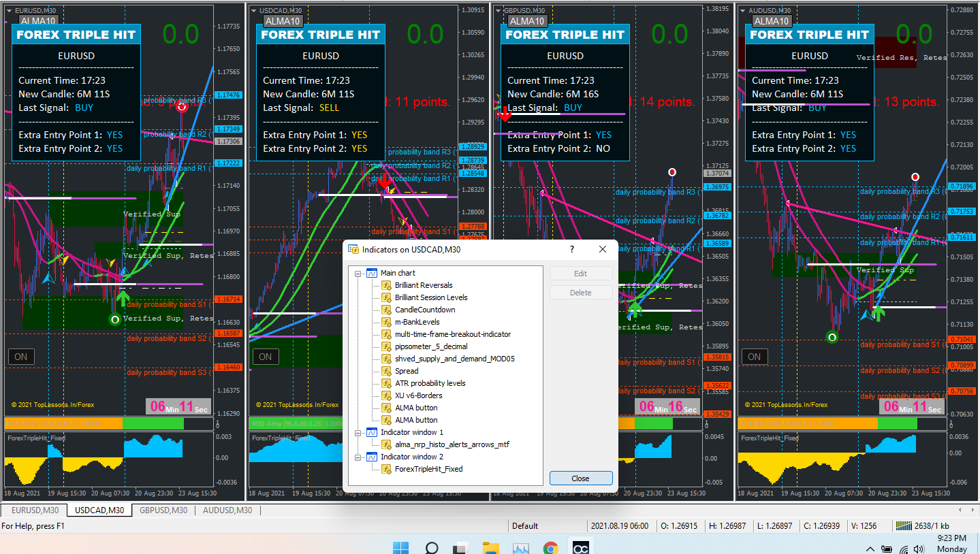Screen dimensions: 980x554
Task: Select the USDCAD,M30 chart tab
Action: pos(99,510)
